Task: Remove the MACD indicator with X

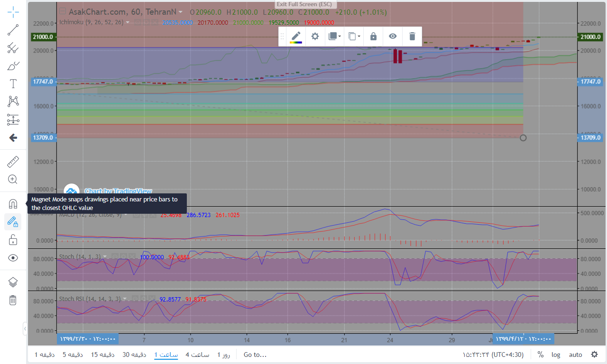Action: click(x=153, y=215)
